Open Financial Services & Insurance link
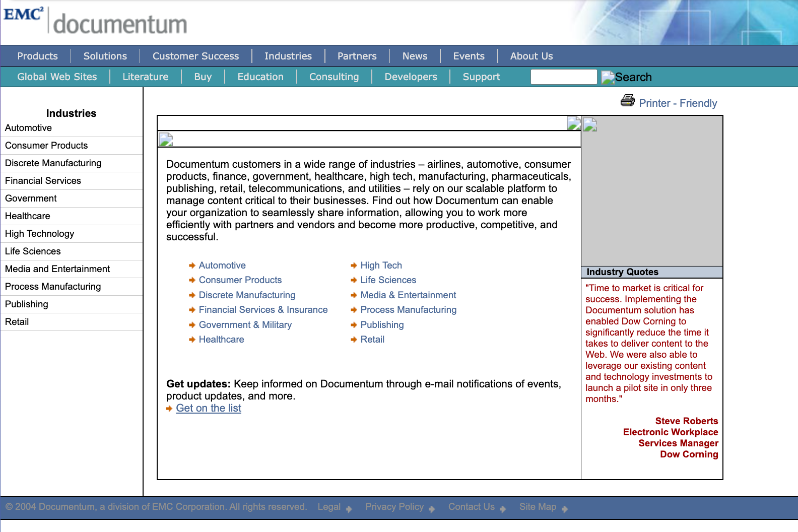The height and width of the screenshot is (532, 798). tap(263, 310)
